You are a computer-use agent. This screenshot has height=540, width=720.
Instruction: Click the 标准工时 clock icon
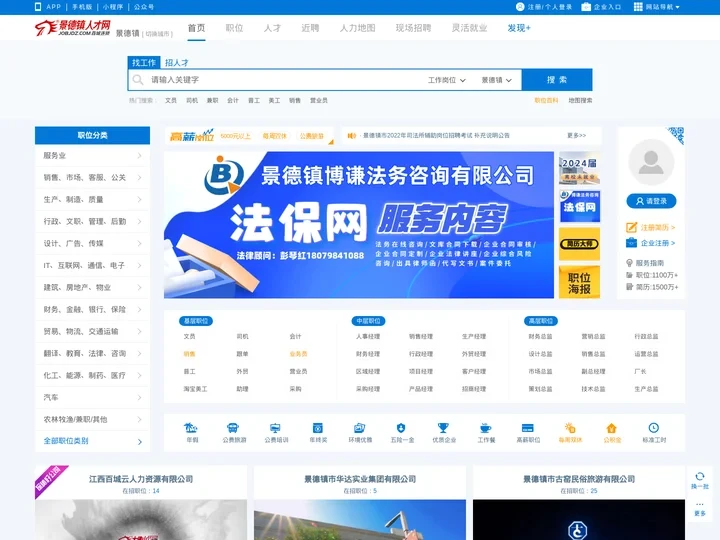coord(653,428)
